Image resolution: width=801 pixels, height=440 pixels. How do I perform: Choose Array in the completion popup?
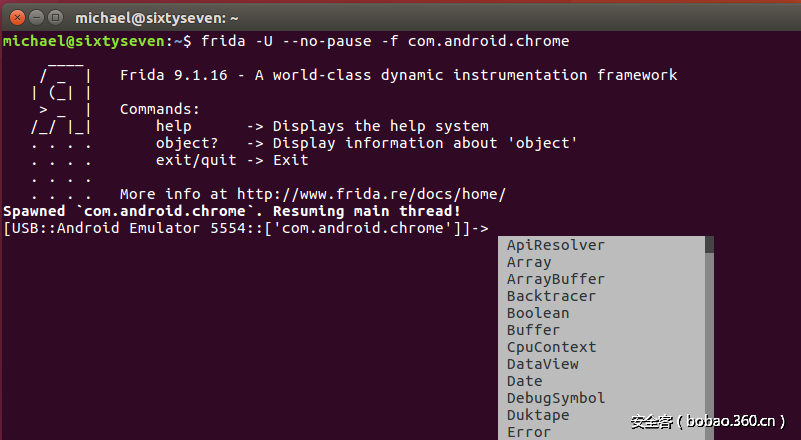[x=529, y=262]
